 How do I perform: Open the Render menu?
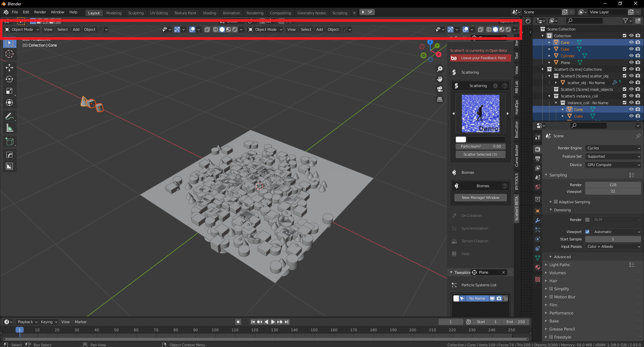[40, 12]
